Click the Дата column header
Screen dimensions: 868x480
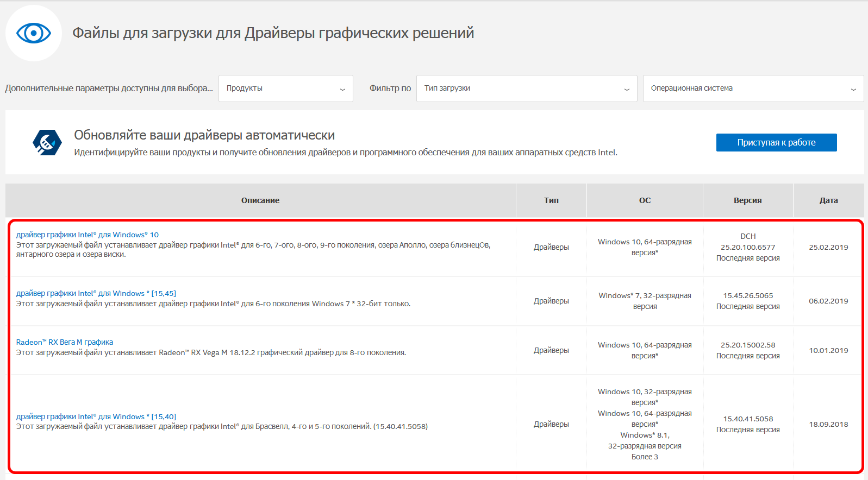click(x=828, y=200)
